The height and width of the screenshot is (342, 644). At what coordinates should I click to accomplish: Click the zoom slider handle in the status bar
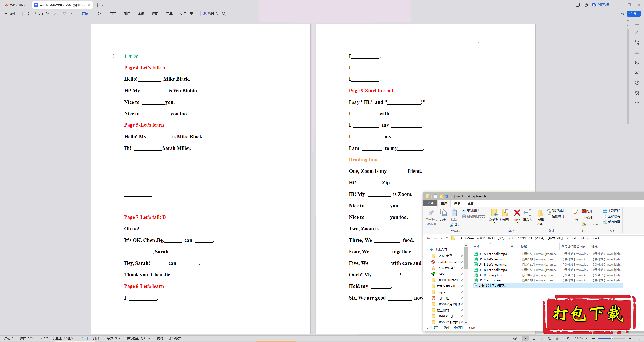(x=612, y=338)
